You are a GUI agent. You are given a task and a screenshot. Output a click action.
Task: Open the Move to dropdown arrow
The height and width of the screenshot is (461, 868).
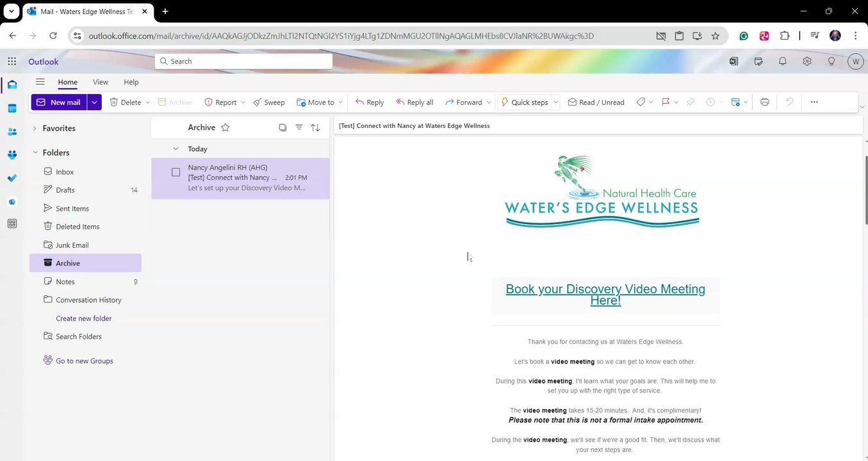[x=340, y=102]
